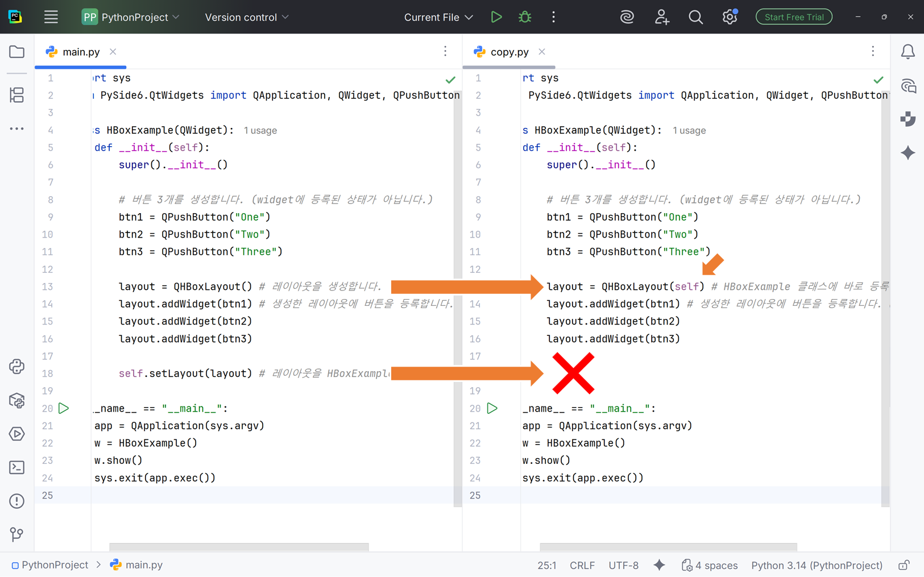Open Code With Me add-user icon
Image resolution: width=924 pixels, height=577 pixels.
tap(661, 17)
